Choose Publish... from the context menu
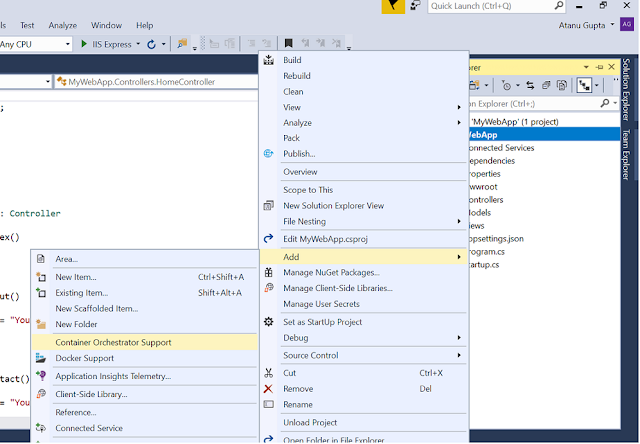The image size is (640, 444). (363, 153)
